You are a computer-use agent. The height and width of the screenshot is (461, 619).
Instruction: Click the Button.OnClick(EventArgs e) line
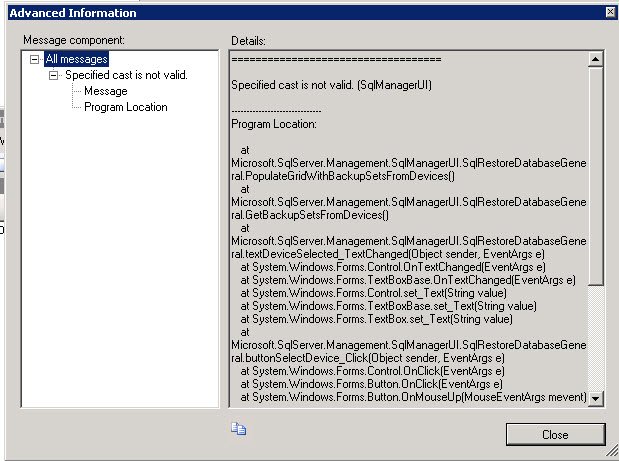371,384
